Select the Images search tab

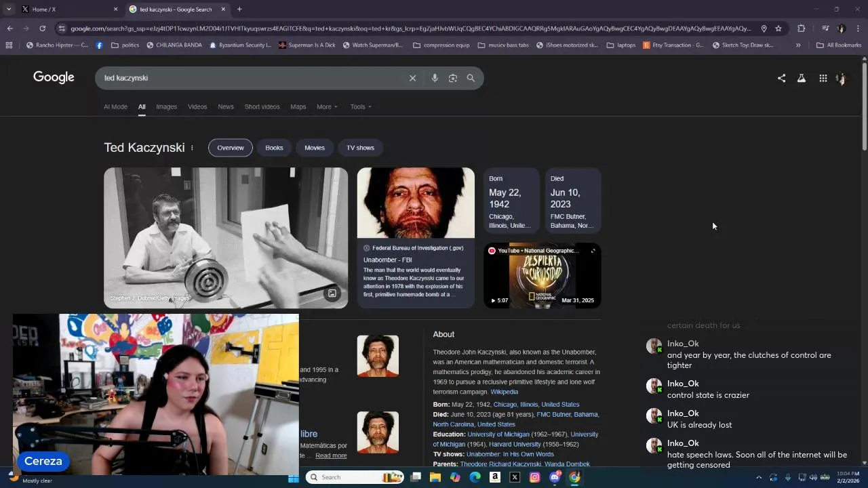click(166, 106)
